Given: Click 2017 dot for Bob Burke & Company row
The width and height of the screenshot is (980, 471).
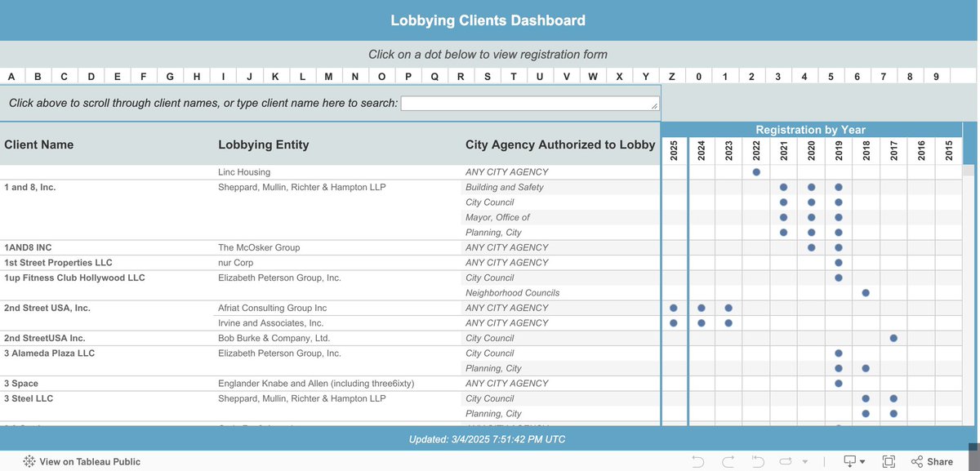Looking at the screenshot, I should pyautogui.click(x=893, y=338).
